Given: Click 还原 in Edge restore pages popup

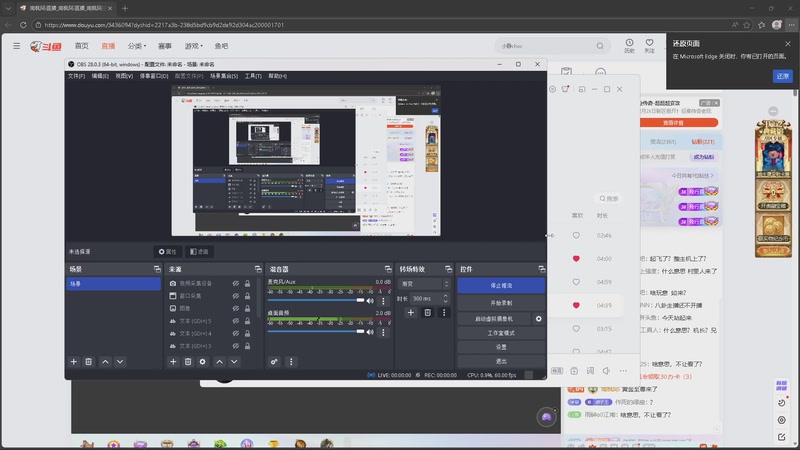Looking at the screenshot, I should click(782, 76).
